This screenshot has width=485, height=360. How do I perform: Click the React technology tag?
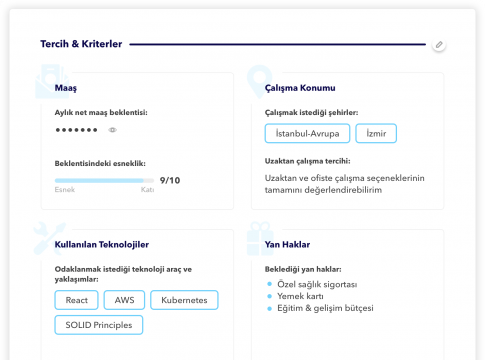(x=76, y=300)
